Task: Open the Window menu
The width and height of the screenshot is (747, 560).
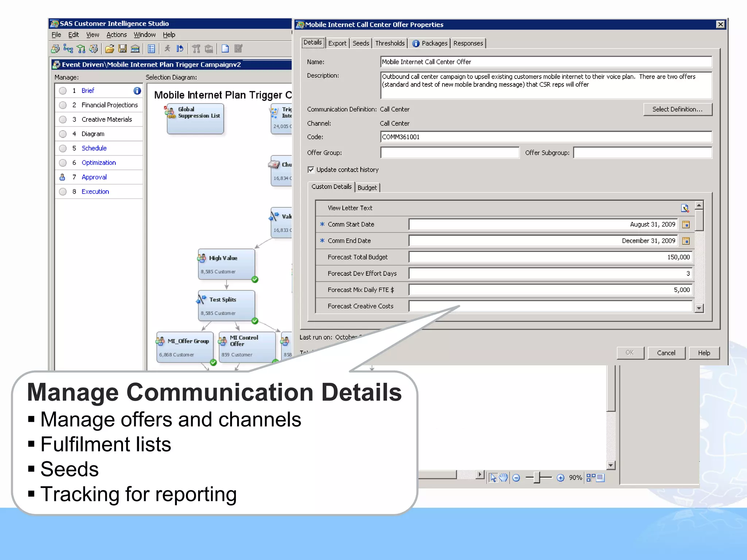Action: [x=144, y=35]
